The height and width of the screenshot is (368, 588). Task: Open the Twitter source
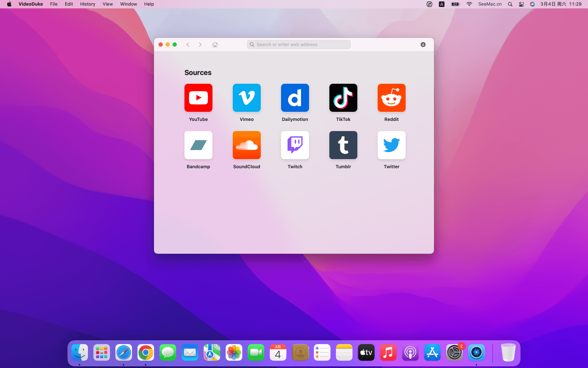[391, 145]
